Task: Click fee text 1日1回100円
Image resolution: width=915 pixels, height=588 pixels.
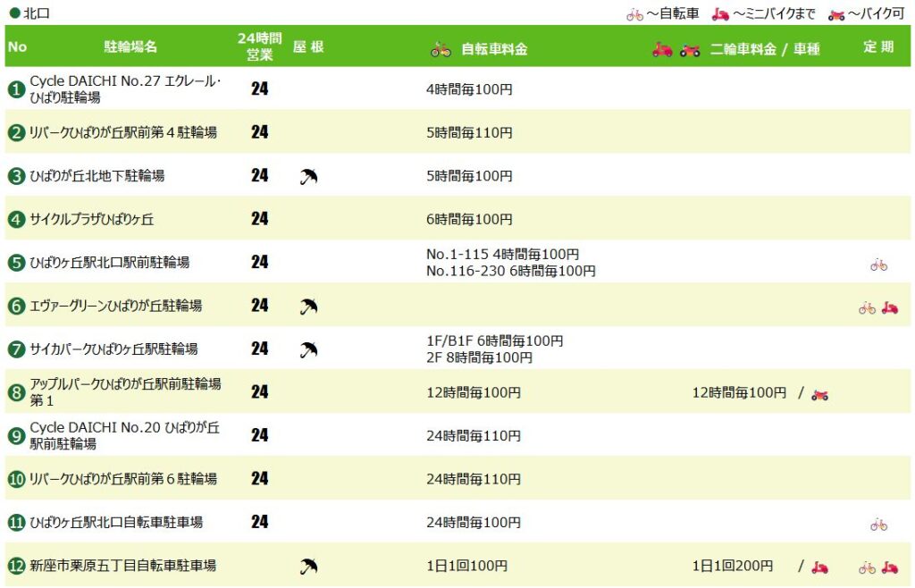Action: (466, 566)
